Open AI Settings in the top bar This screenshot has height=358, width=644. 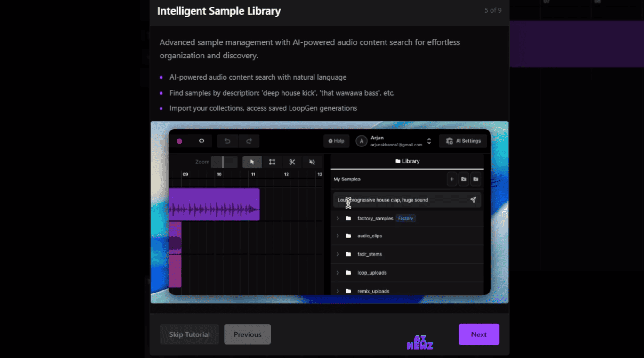[x=463, y=141]
